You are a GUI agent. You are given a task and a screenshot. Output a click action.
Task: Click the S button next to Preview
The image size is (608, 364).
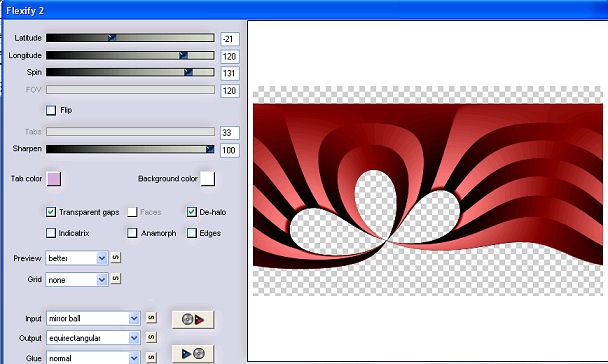(x=116, y=257)
